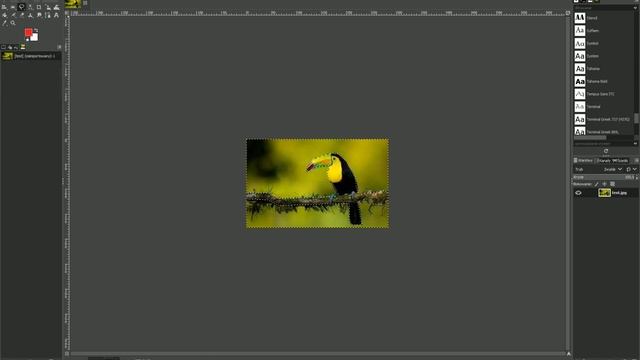Select the active Free Select lasso tool

tap(22, 7)
